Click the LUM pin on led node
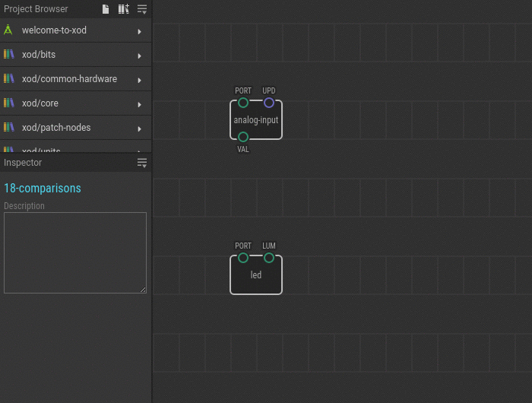Screen dimensions: 532x403 click(269, 258)
